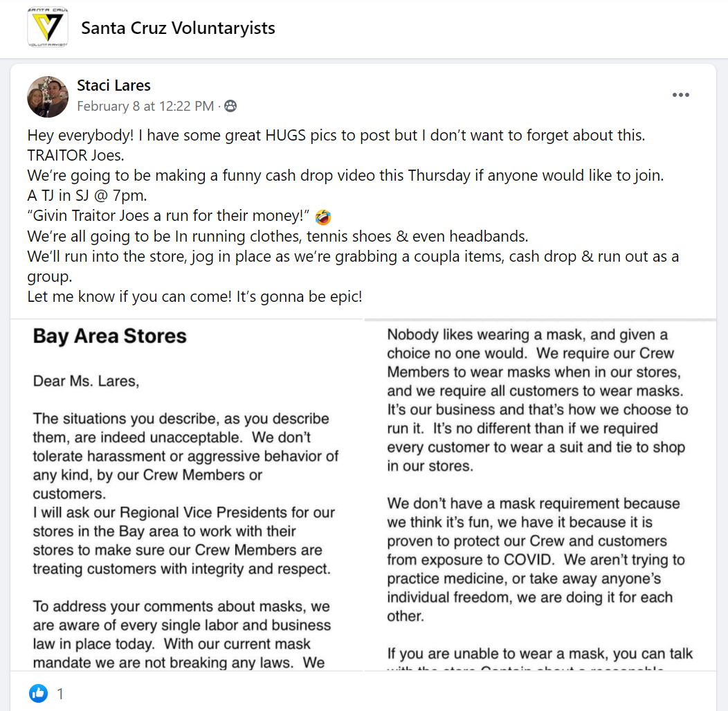Click the blue thumbs-up reaction icon
Viewport: 728px width, 711px height.
point(39,693)
